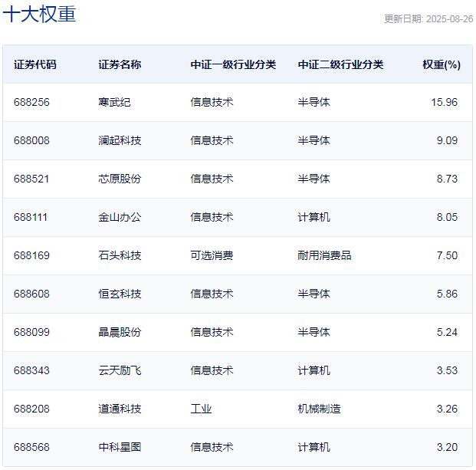Click 计算机 in the 金山办公 row
The width and height of the screenshot is (476, 470).
314,218
